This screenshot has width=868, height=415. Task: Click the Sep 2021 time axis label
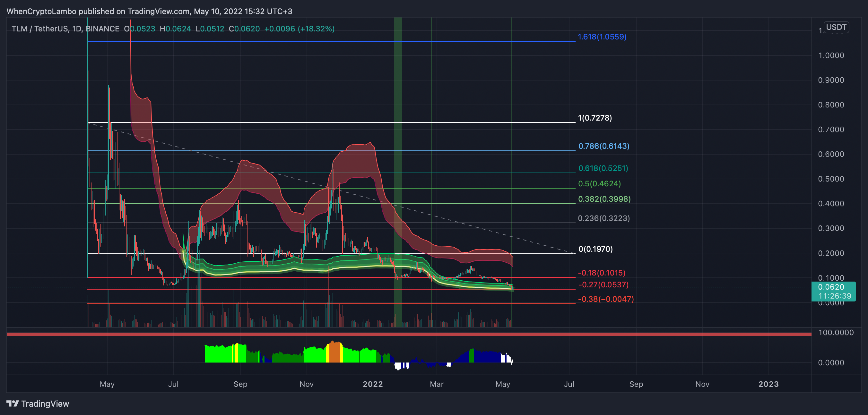coord(240,384)
